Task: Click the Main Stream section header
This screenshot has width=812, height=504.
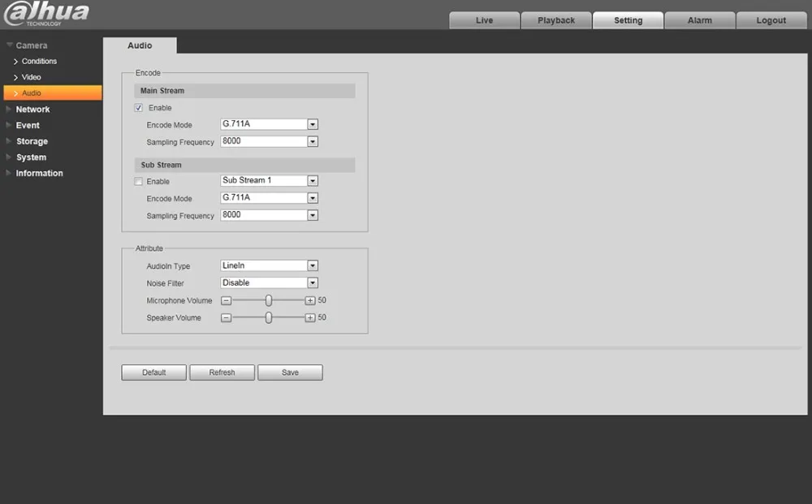Action: [244, 91]
